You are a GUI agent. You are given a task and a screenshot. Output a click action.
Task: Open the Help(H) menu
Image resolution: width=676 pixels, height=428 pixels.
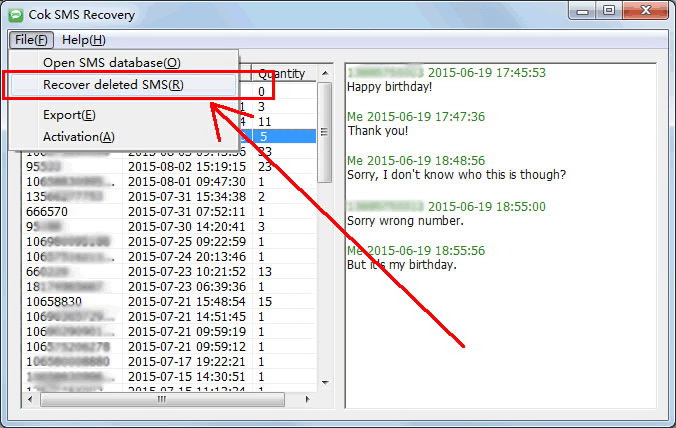[84, 40]
